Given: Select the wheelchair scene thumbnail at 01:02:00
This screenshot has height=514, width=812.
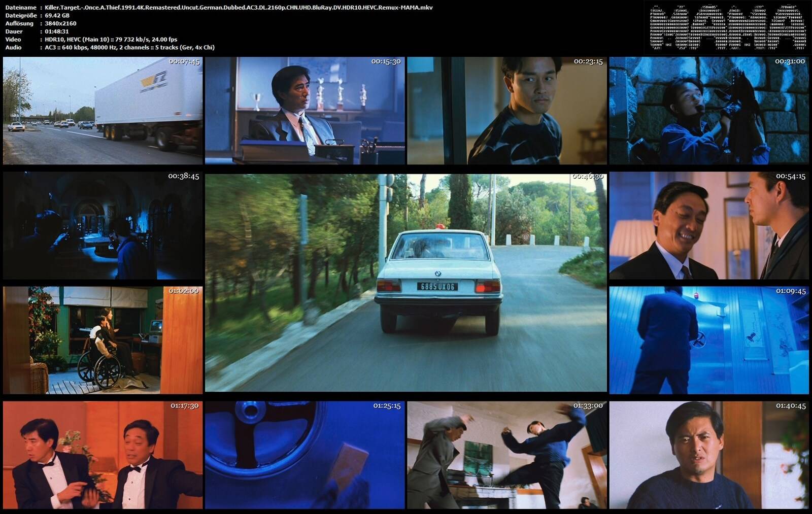Looking at the screenshot, I should coord(103,340).
